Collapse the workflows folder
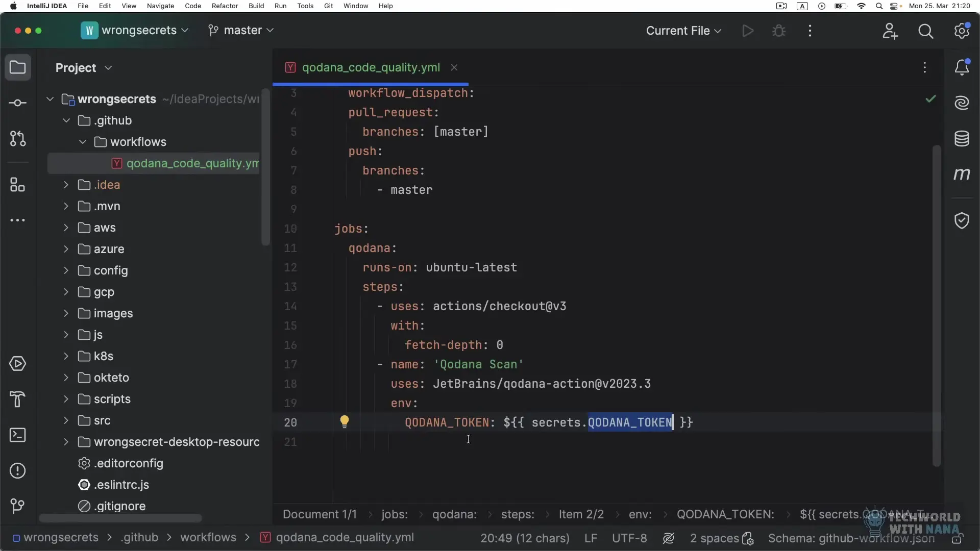The width and height of the screenshot is (980, 551). pos(83,142)
